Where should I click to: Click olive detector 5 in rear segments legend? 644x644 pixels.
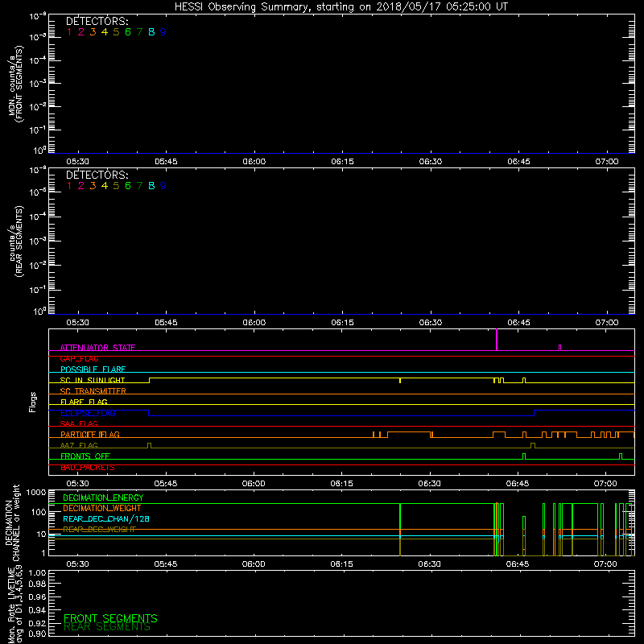116,186
